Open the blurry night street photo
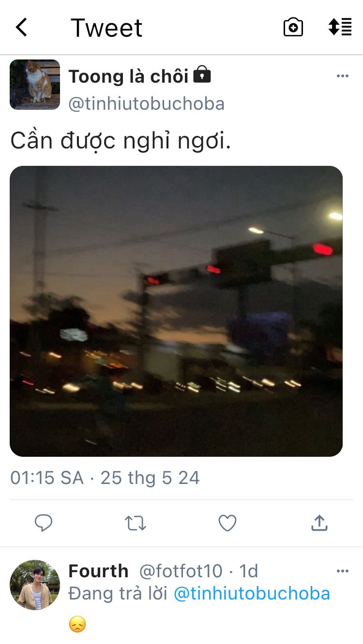The height and width of the screenshot is (644, 363). click(x=176, y=311)
